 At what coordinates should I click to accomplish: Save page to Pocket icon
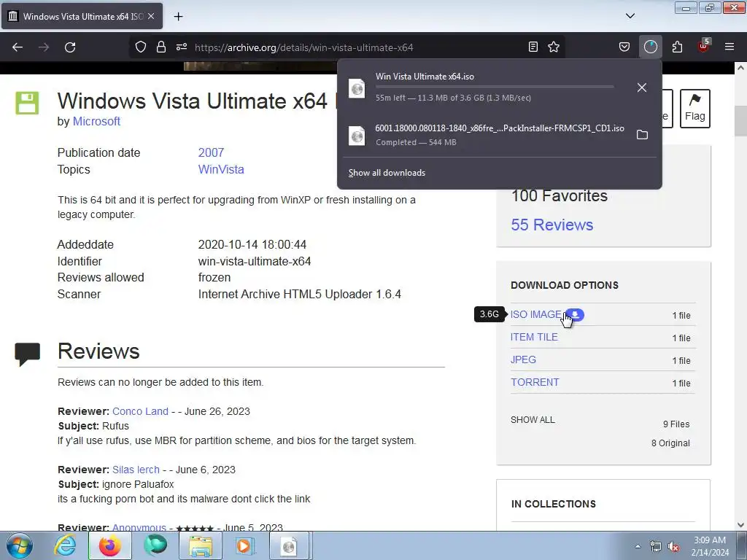[624, 47]
